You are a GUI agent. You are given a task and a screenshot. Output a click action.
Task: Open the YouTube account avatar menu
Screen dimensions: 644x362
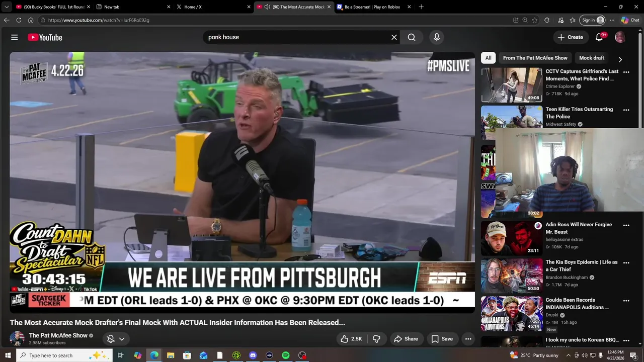620,37
